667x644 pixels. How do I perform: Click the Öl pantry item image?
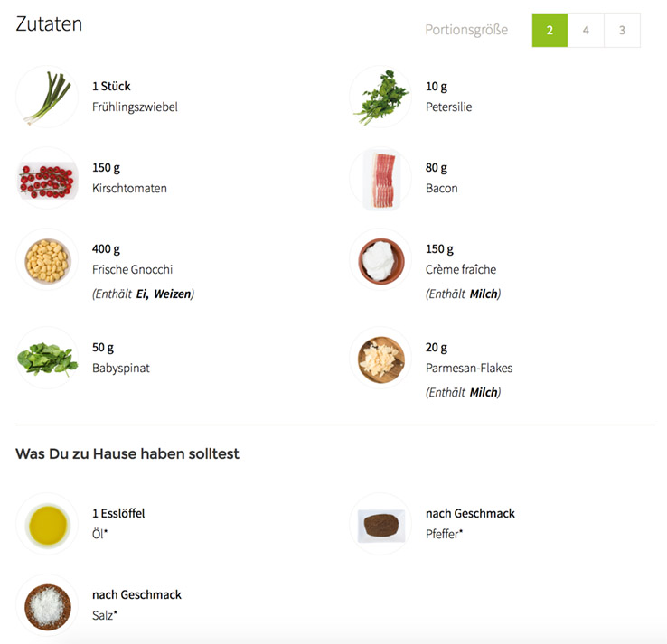tap(47, 524)
